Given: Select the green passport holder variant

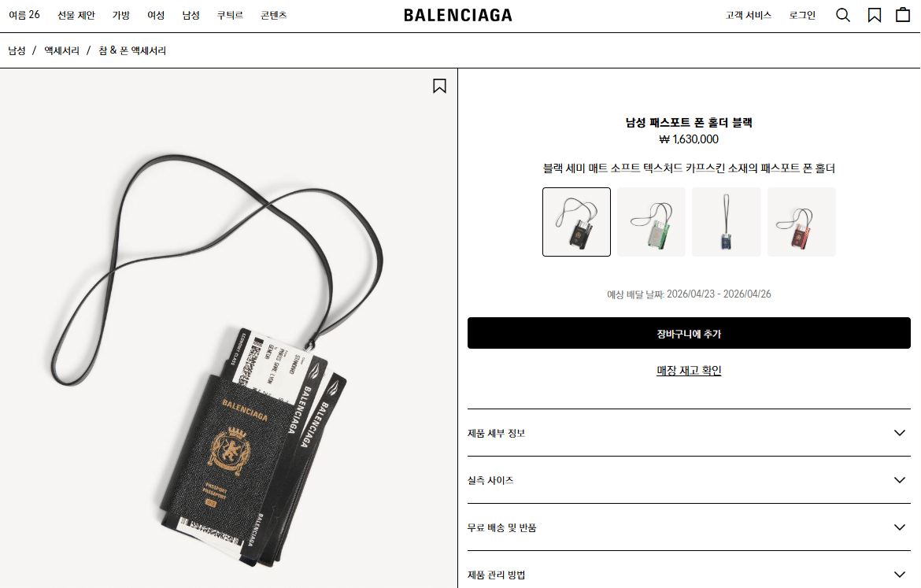Looking at the screenshot, I should pyautogui.click(x=652, y=222).
